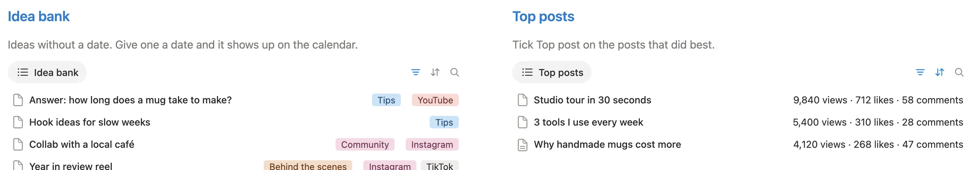Click page icon beside 'Answer: how long does a mug'

pos(18,100)
